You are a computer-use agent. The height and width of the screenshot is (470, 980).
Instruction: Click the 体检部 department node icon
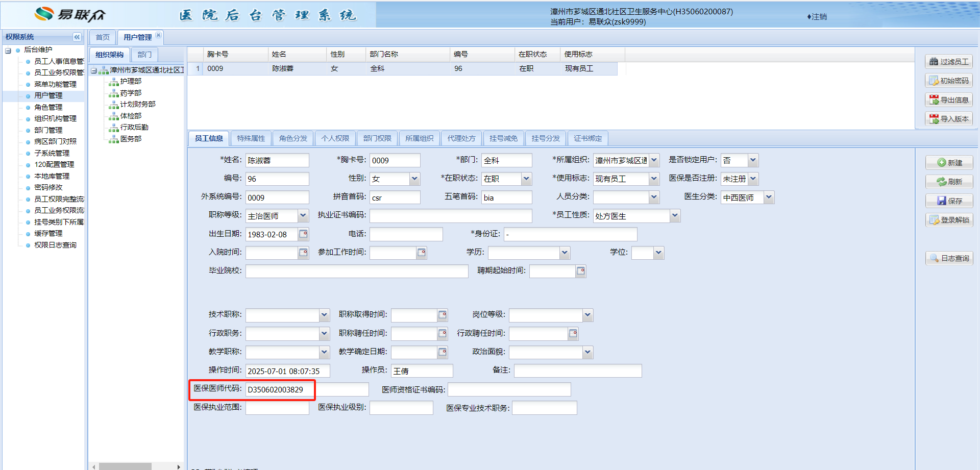(114, 116)
